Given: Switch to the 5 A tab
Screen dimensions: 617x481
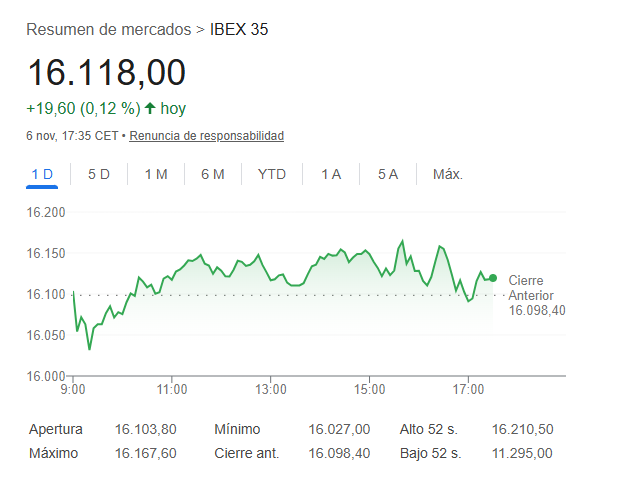Looking at the screenshot, I should (388, 174).
